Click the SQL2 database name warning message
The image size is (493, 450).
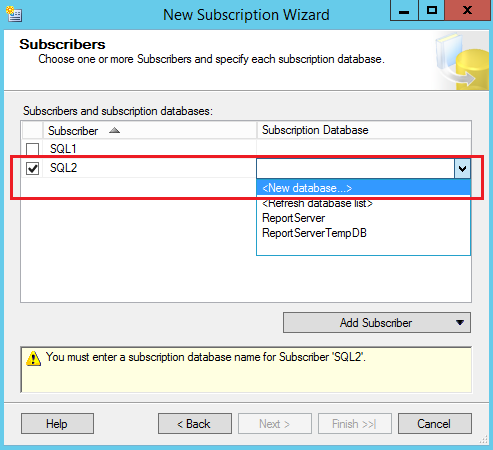coord(206,357)
